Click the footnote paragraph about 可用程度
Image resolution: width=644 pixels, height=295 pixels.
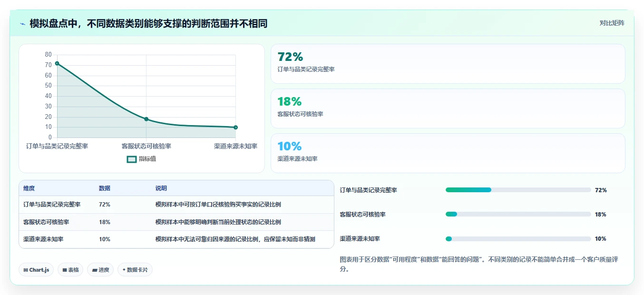pyautogui.click(x=479, y=264)
